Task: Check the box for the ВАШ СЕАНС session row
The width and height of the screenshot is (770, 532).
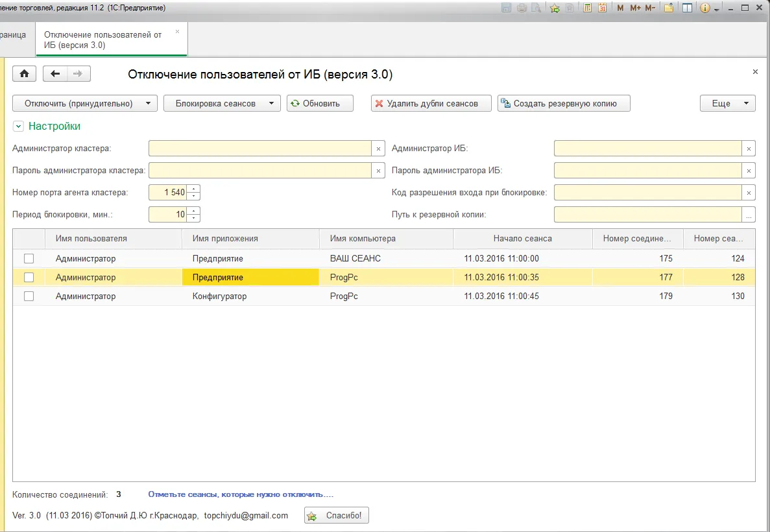Action: pyautogui.click(x=29, y=259)
